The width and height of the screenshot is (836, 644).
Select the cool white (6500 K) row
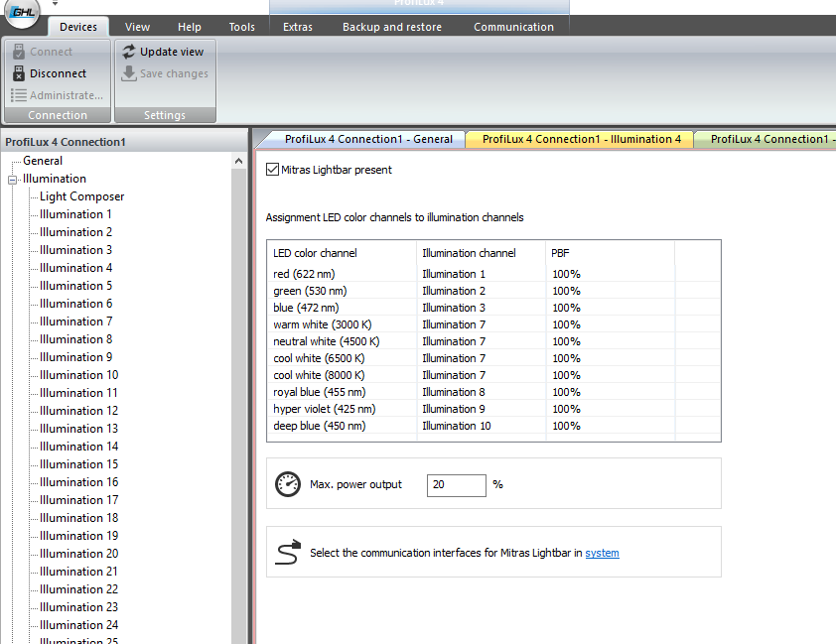click(493, 358)
